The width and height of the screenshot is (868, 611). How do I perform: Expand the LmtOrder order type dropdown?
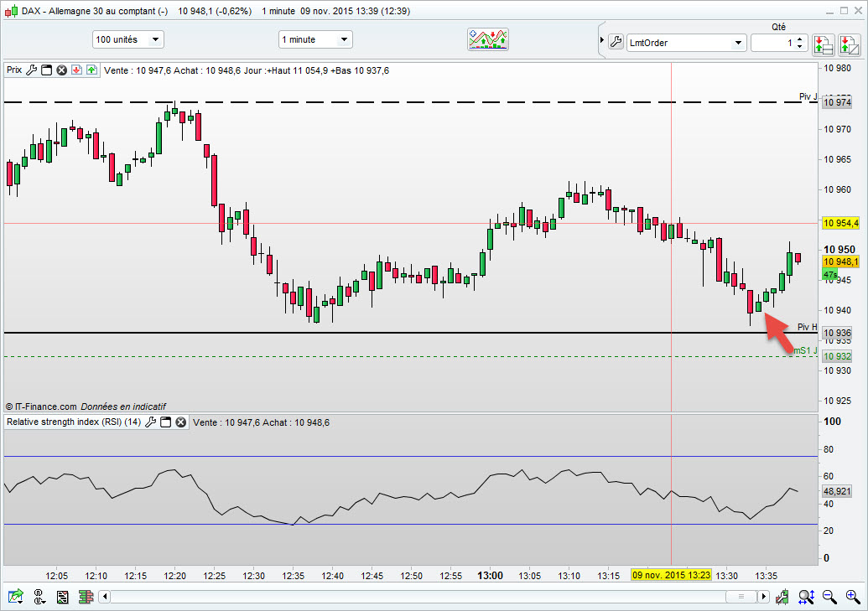(x=738, y=43)
